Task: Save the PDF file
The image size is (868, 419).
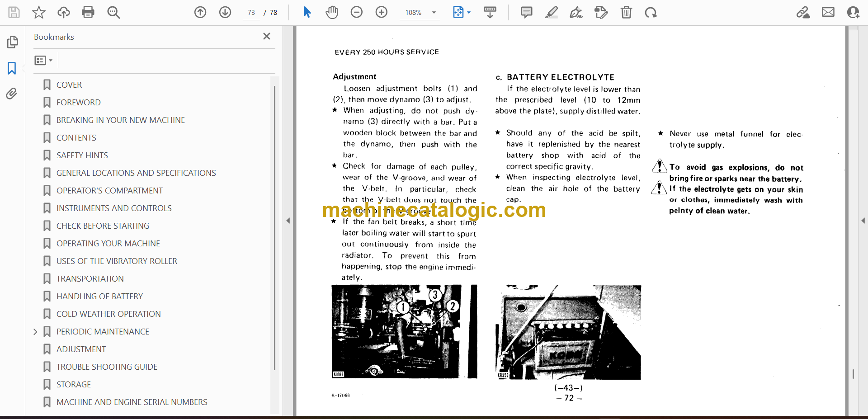Action: [x=14, y=12]
